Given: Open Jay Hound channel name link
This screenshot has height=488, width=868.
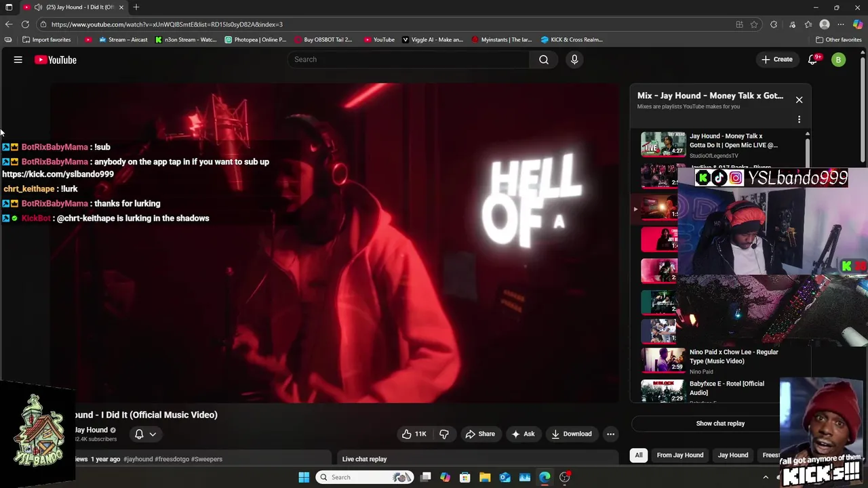Looking at the screenshot, I should pyautogui.click(x=91, y=430).
